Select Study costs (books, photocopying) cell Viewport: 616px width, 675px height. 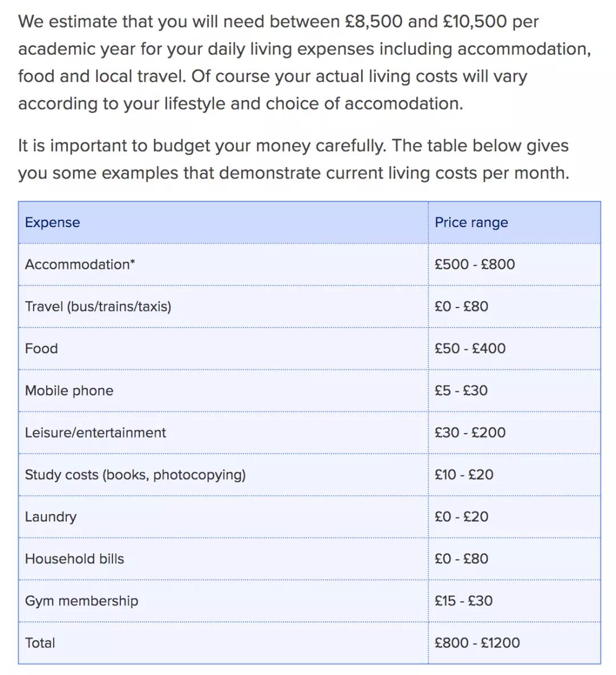coord(135,475)
